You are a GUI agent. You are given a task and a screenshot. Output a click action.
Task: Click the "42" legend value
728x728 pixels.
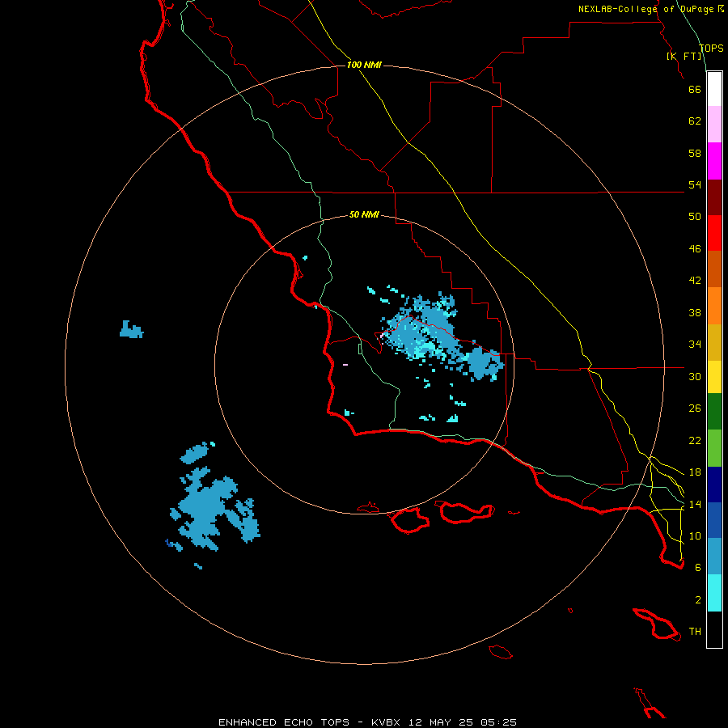[x=695, y=281]
